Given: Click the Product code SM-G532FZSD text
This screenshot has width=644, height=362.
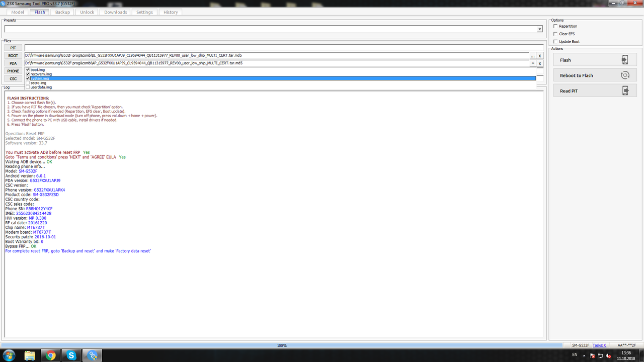Looking at the screenshot, I should tap(46, 195).
